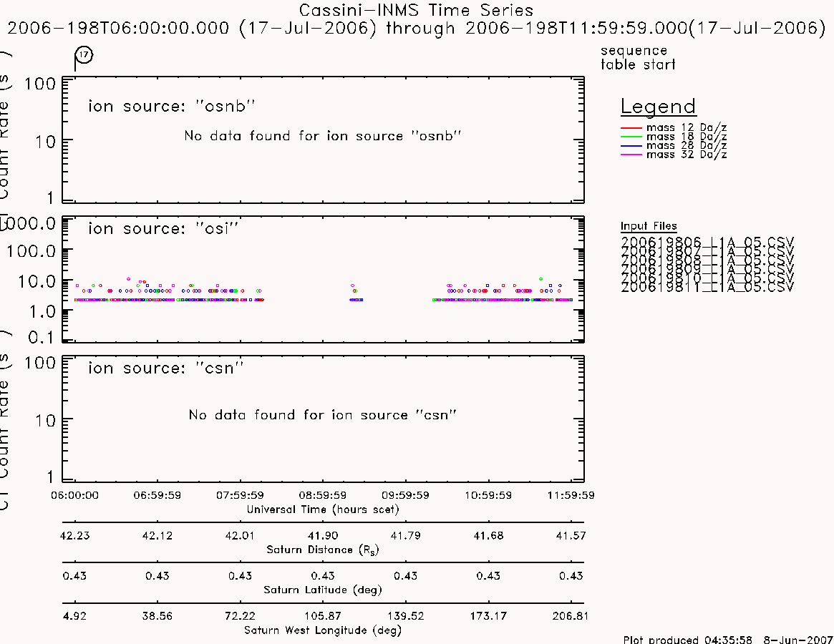Select input file 200619806_L1A_05.CSV
This screenshot has height=644, width=834.
[x=707, y=242]
